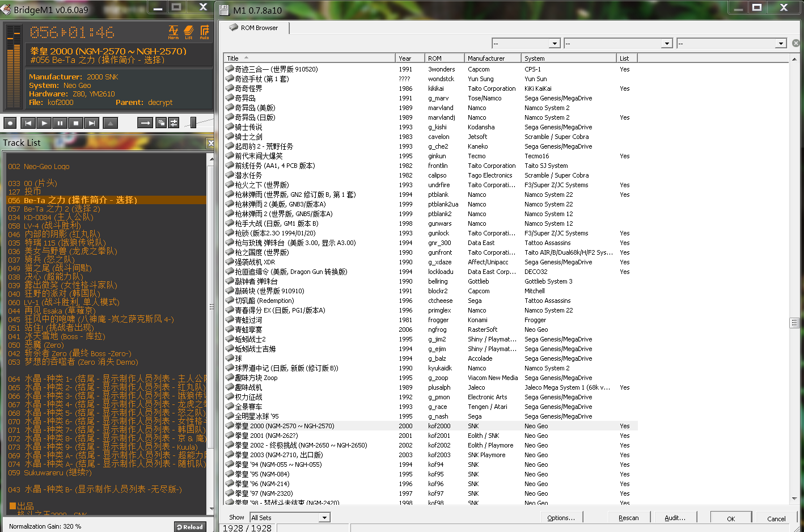The image size is (804, 532).
Task: Select the 拳皇 '96 (NGM-214) row
Action: pos(431,484)
